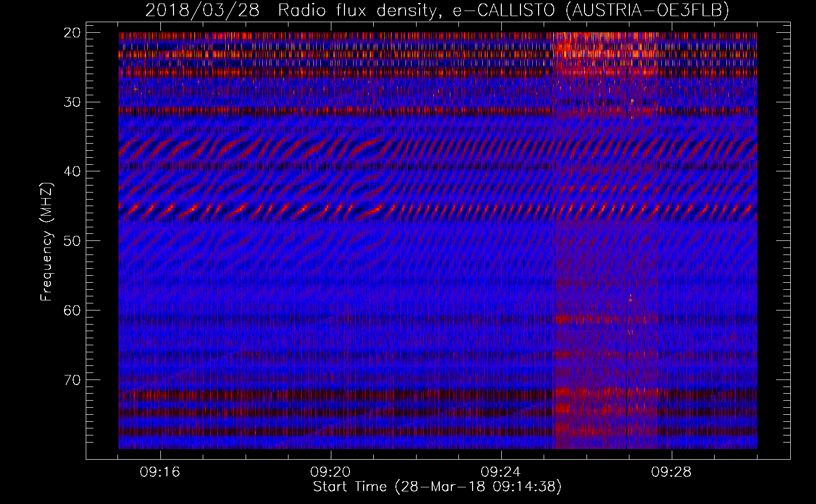Click the 30 MHz frequency tick label
816x504 pixels.
point(72,102)
